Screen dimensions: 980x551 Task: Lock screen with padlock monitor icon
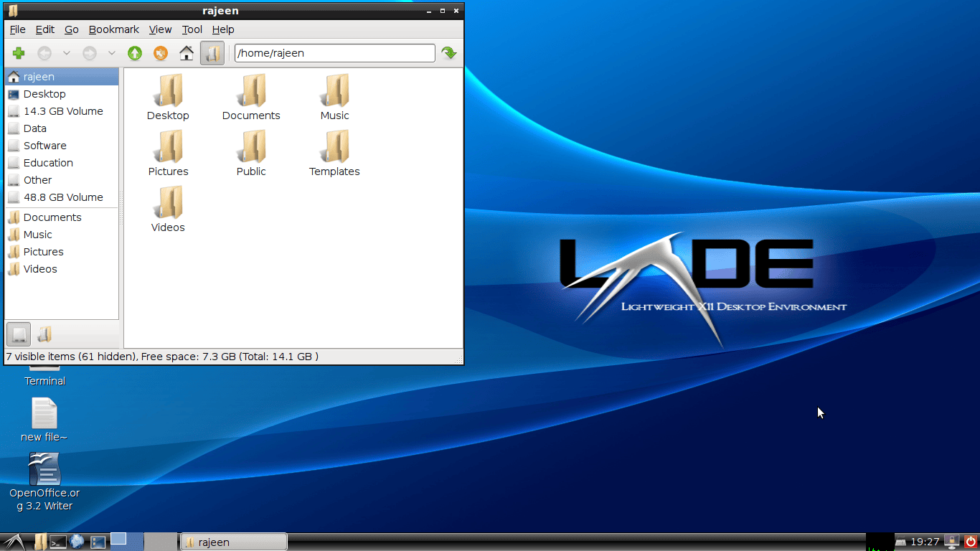point(953,542)
